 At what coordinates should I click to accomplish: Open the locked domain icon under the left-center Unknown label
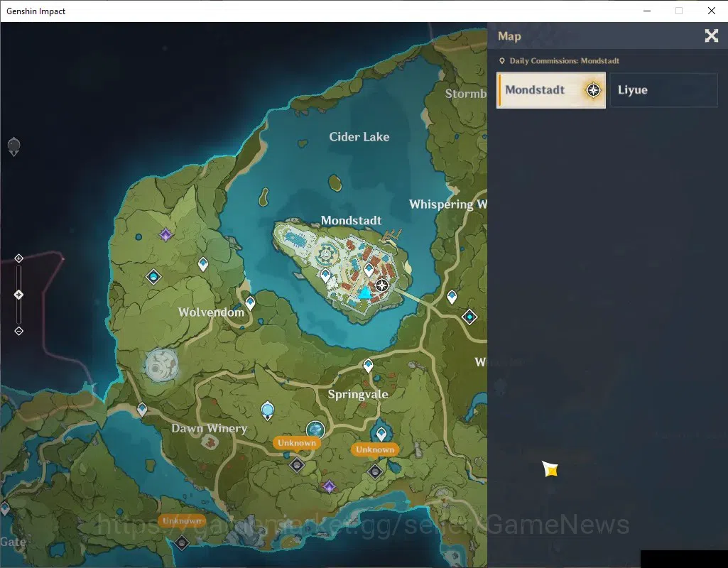point(297,464)
